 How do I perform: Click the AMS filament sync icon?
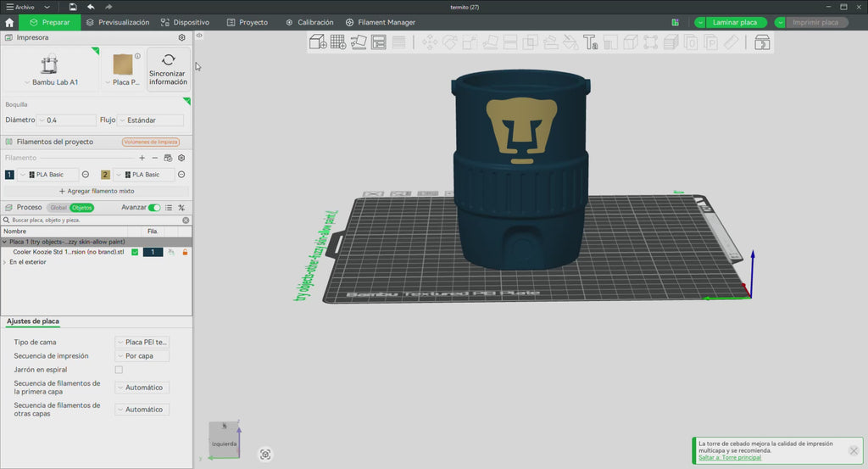click(x=169, y=158)
